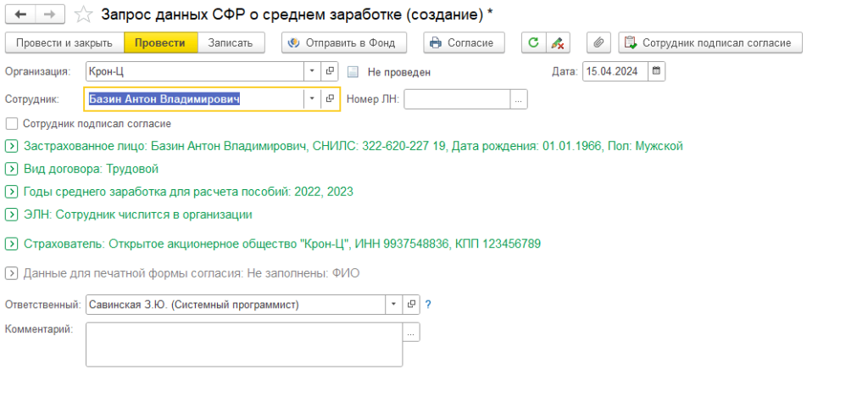The width and height of the screenshot is (868, 420).
Task: Go back with the left arrow button
Action: point(20,14)
